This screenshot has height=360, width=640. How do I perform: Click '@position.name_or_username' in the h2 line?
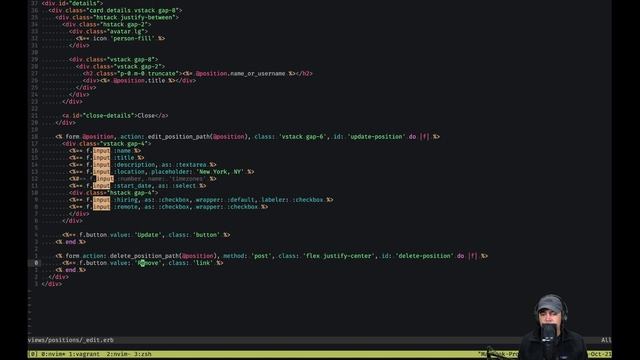pos(240,73)
